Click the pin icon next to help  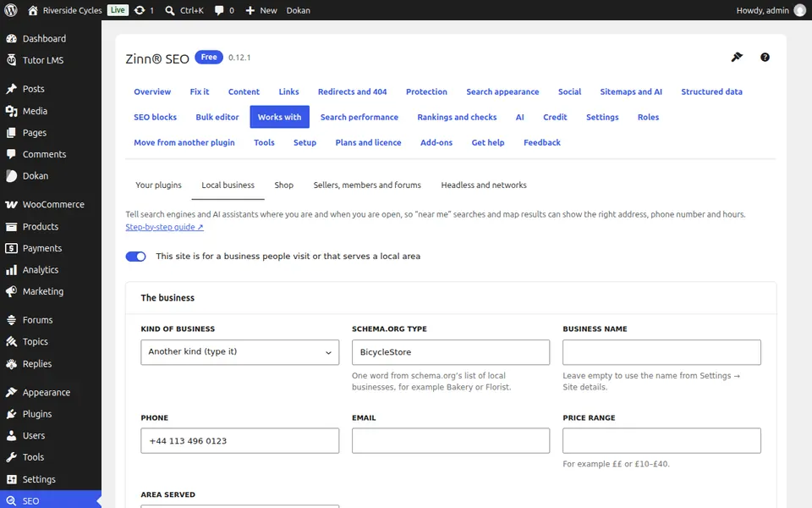737,57
